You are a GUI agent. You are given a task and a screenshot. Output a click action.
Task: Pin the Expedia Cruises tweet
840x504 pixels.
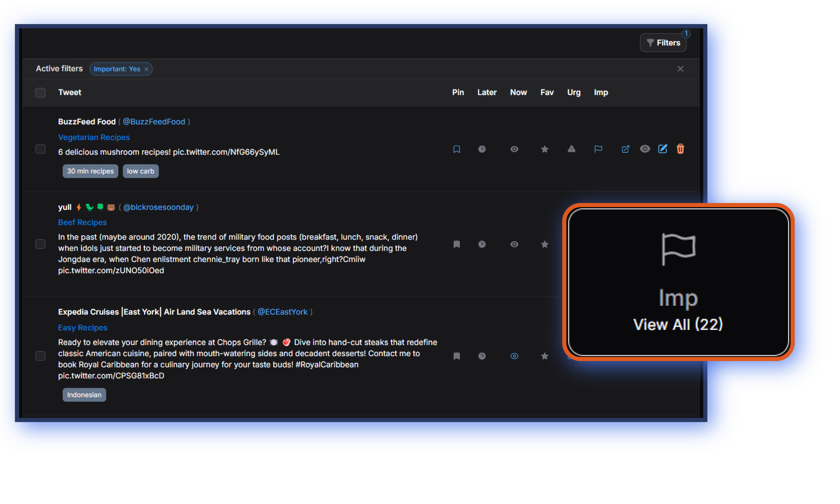pos(457,356)
